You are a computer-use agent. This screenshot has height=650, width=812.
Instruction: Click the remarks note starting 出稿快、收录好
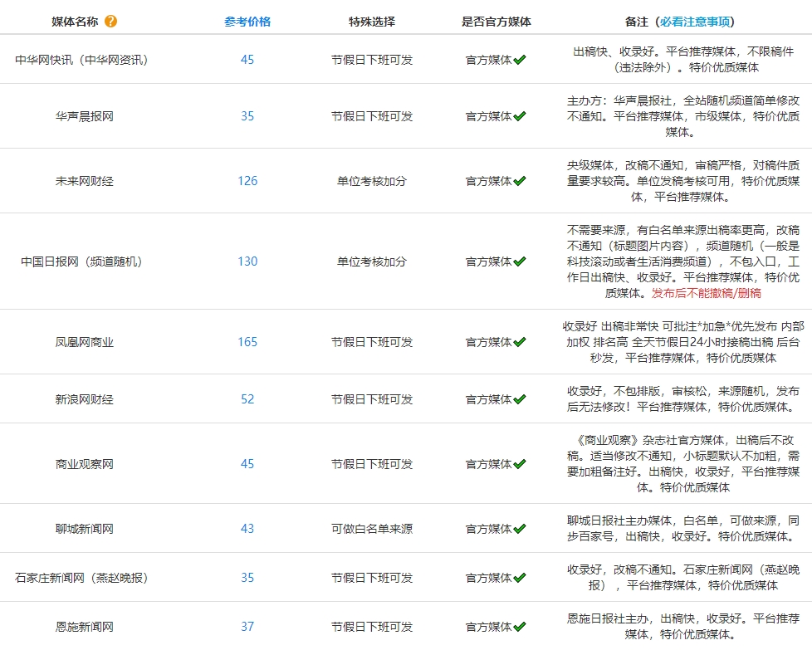tap(683, 60)
